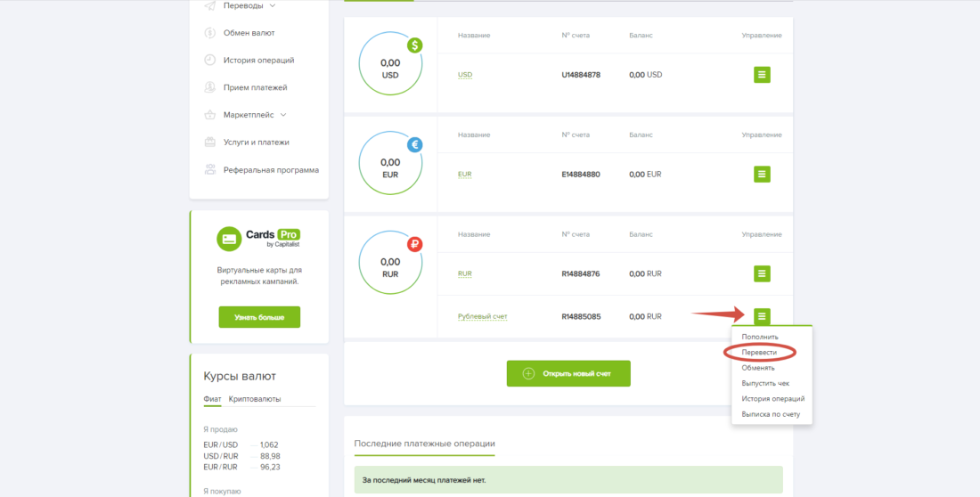Click the Последние платежные операции heading
The height and width of the screenshot is (497, 980).
(x=424, y=444)
